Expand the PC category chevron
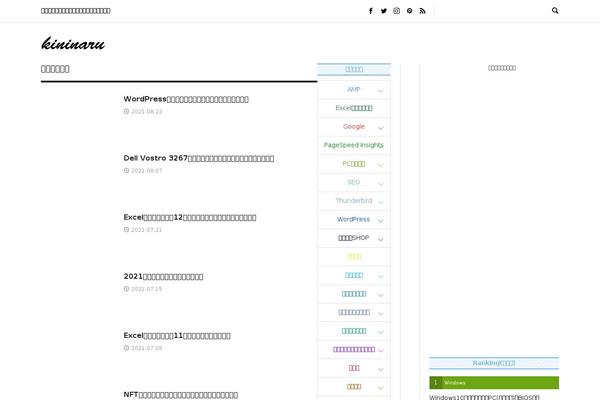This screenshot has height=400, width=600. click(380, 165)
